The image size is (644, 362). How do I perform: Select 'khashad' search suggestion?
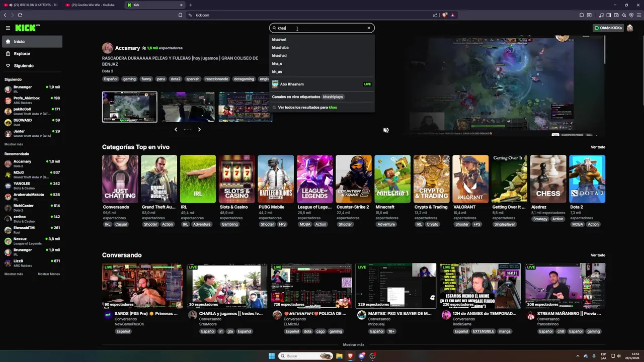click(322, 55)
